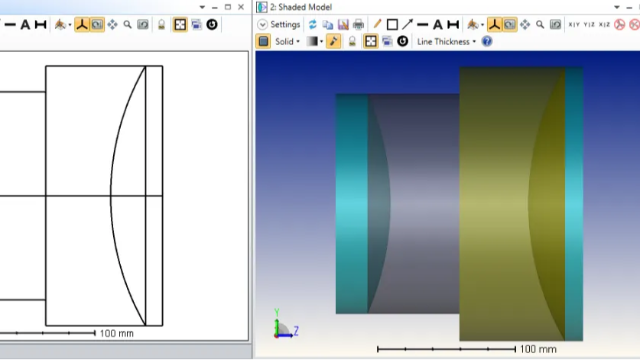This screenshot has width=640, height=360.
Task: Click the save image icon in Shaded Model
Action: [343, 24]
